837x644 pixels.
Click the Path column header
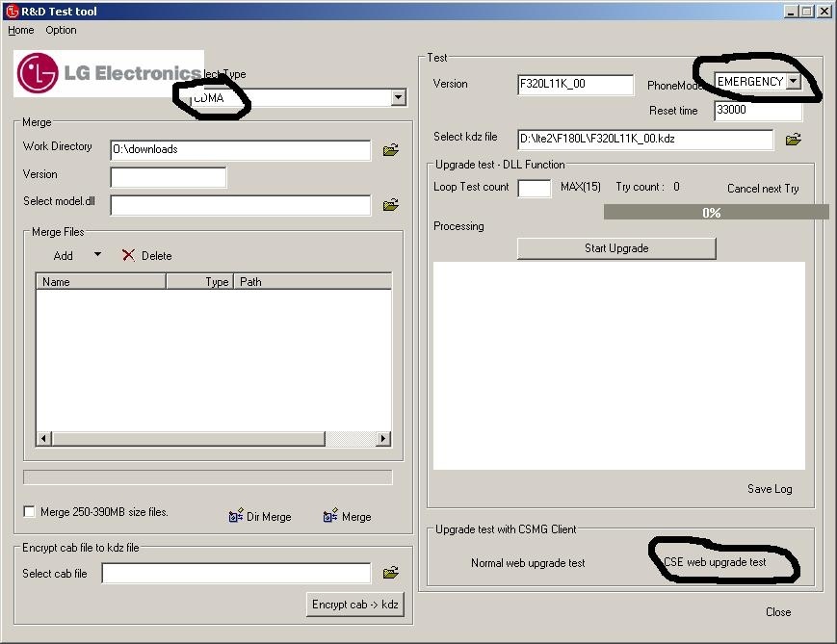point(313,281)
